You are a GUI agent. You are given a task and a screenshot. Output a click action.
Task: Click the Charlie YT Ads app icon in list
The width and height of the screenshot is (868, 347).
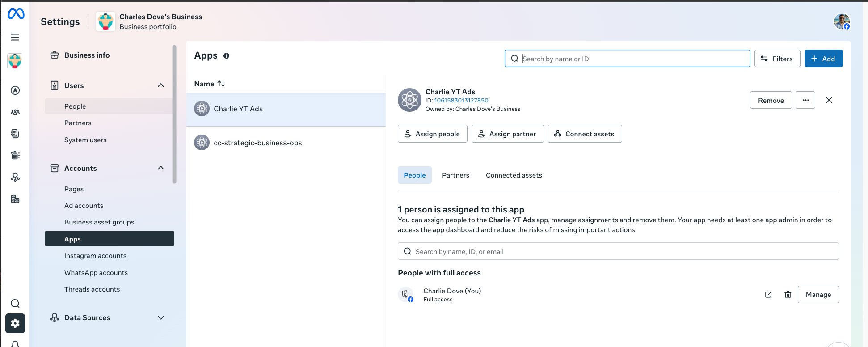[202, 109]
